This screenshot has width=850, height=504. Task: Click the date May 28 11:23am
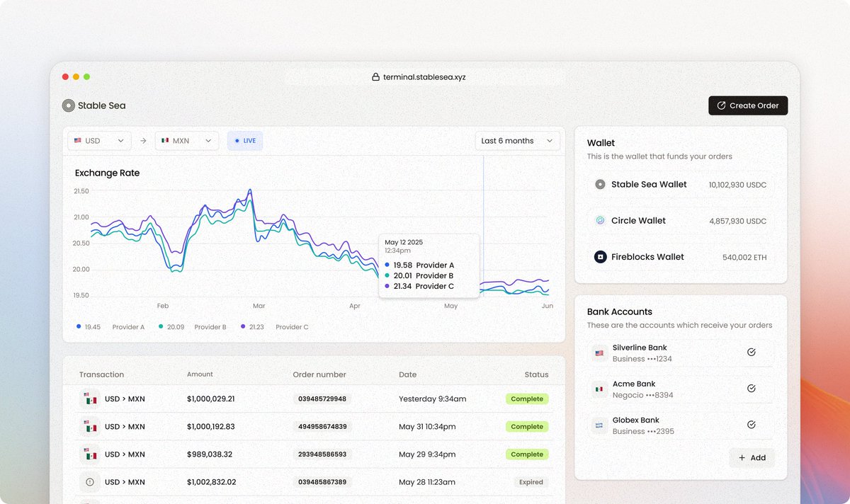tap(427, 482)
